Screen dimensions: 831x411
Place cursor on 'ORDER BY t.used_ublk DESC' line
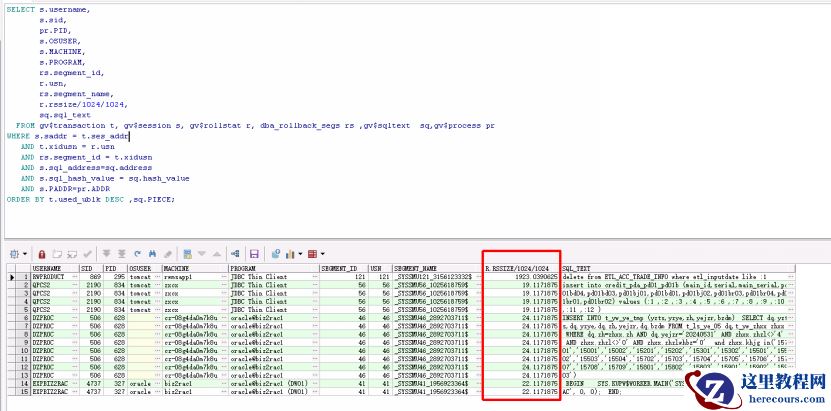pos(91,200)
